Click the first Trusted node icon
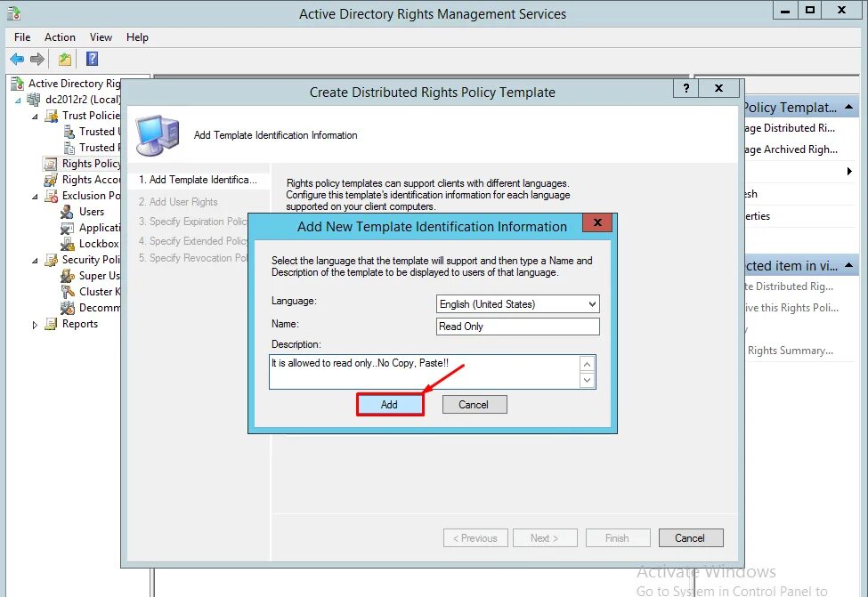 [x=69, y=132]
